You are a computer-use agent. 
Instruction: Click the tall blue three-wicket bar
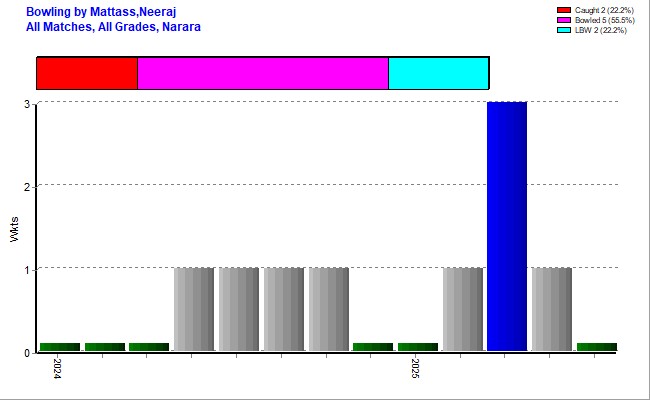(507, 226)
